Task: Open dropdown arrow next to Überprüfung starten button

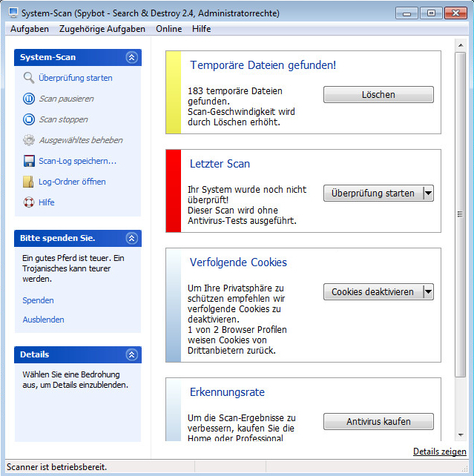Action: point(428,193)
